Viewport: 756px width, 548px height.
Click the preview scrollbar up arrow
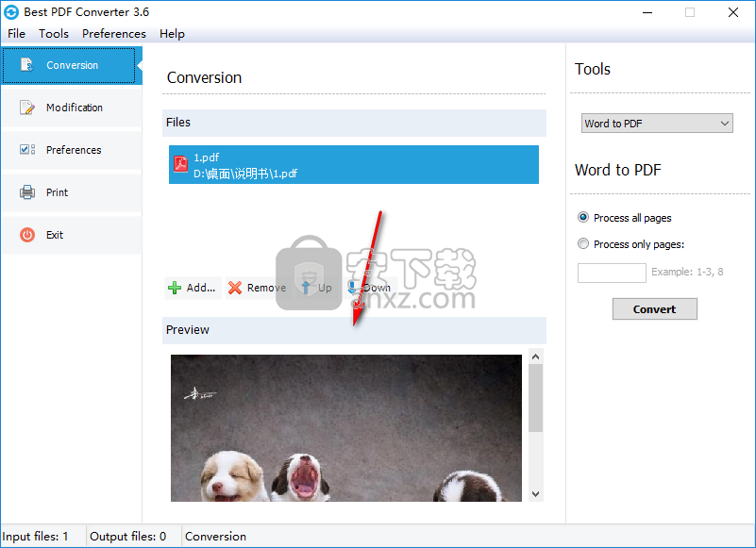tap(536, 357)
